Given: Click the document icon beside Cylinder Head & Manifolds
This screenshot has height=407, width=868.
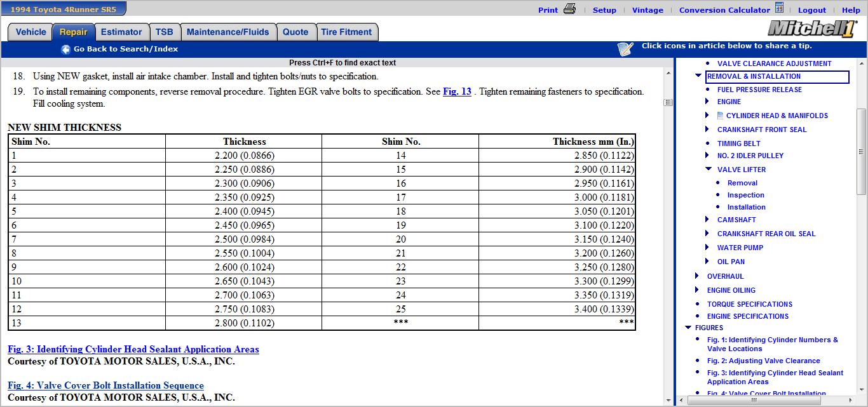Looking at the screenshot, I should pos(720,116).
